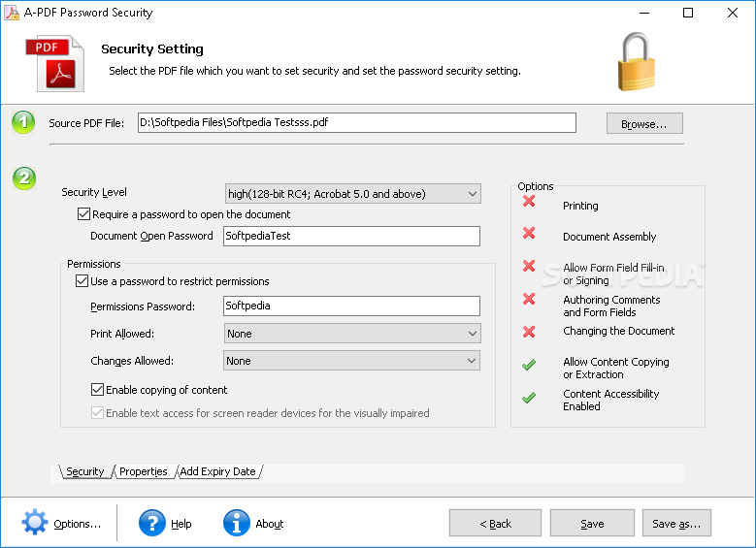
Task: Click green check beside Content Accessibility Enabled
Action: [x=529, y=398]
